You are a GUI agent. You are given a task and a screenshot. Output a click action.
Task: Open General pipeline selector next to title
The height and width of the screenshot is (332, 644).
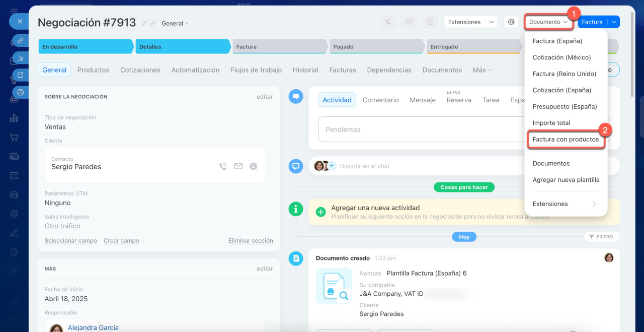click(x=175, y=24)
